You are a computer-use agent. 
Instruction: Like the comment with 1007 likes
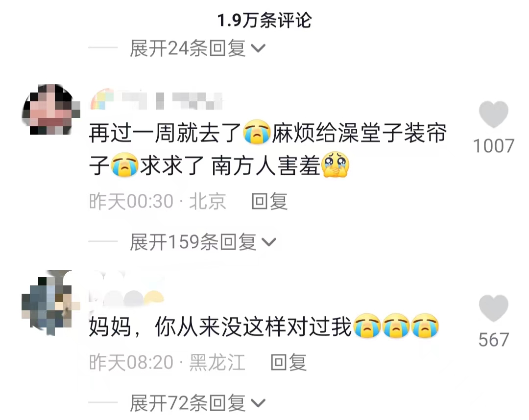click(494, 114)
